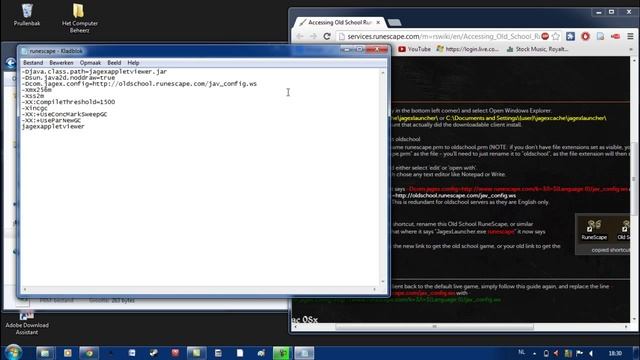Open the https://login.live.co... bookmark

[x=468, y=49]
